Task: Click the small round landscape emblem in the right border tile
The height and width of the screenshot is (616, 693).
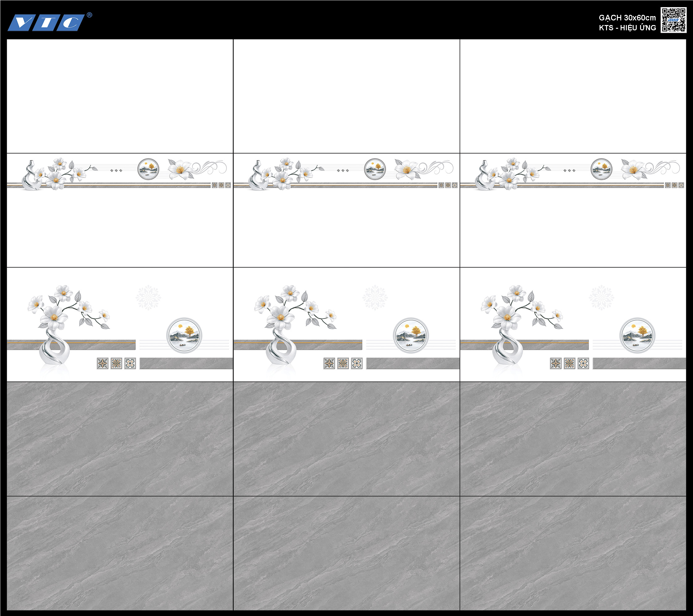Action: pyautogui.click(x=601, y=169)
